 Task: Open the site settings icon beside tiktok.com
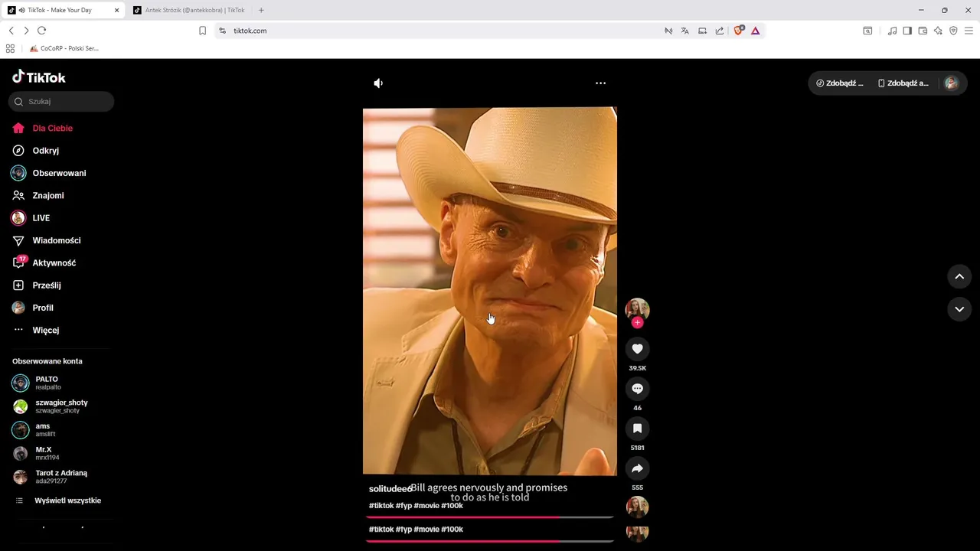(x=222, y=31)
